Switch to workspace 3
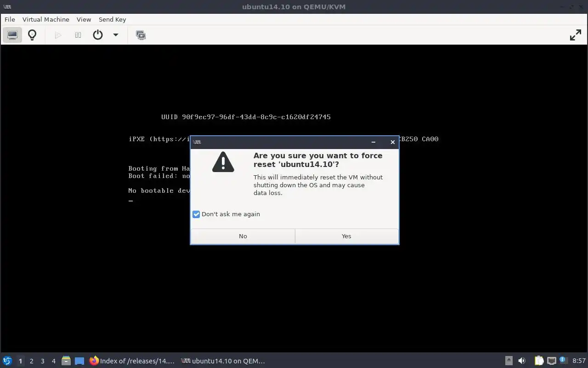The image size is (588, 368). [42, 361]
